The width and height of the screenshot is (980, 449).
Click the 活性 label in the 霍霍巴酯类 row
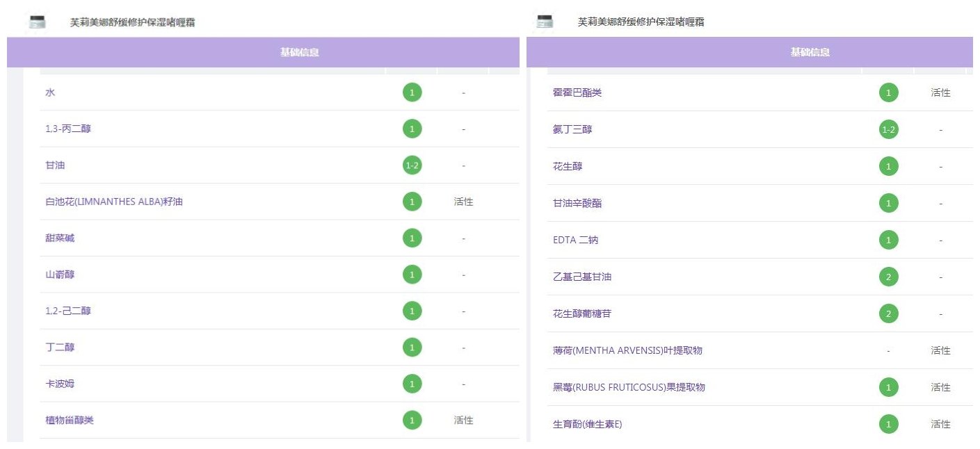point(940,92)
